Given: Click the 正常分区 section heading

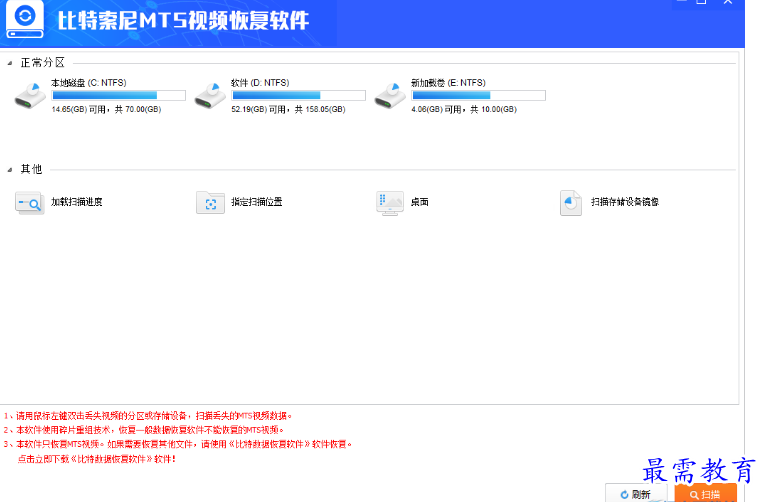Looking at the screenshot, I should pos(42,63).
